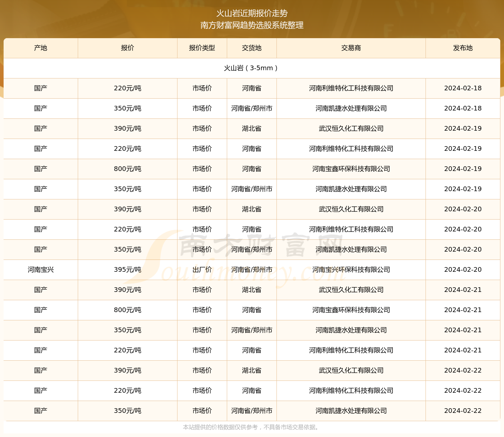Click 河南利维特化工科技有限公司 dated 2024-02-22
The height and width of the screenshot is (437, 504).
[x=351, y=391]
